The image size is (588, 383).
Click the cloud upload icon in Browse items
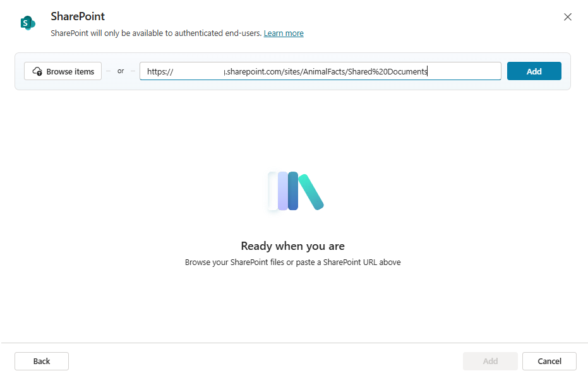[37, 71]
